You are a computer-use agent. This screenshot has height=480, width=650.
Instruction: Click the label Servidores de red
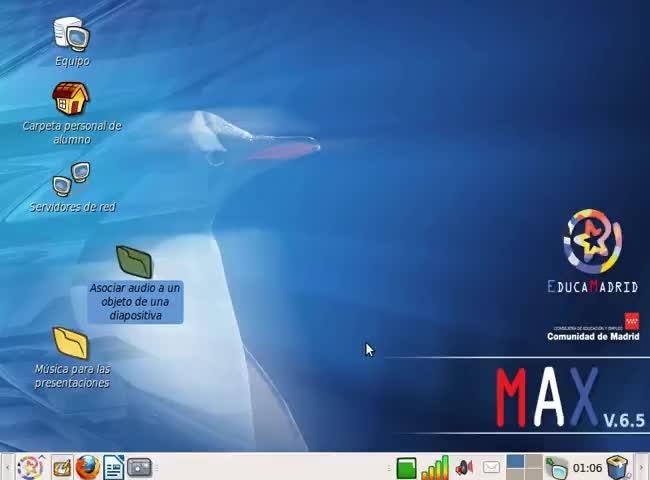pyautogui.click(x=72, y=207)
